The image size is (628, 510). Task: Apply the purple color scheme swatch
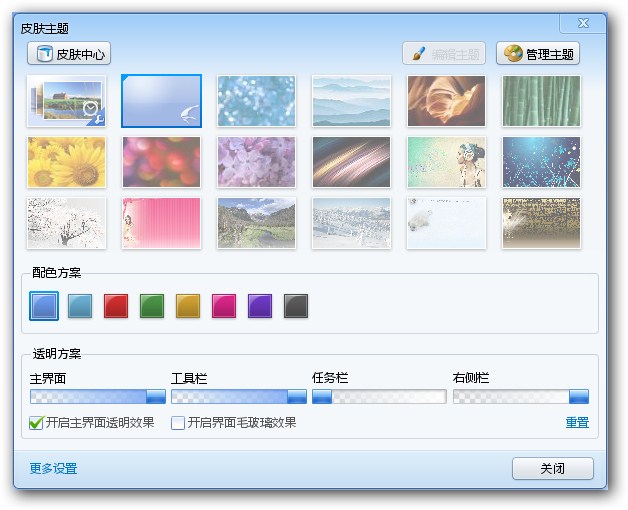(260, 306)
